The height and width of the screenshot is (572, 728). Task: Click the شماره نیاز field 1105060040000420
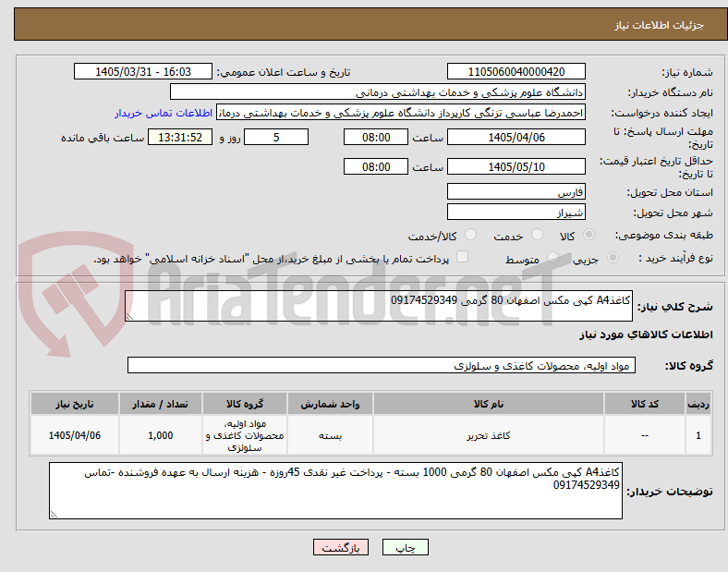click(516, 71)
